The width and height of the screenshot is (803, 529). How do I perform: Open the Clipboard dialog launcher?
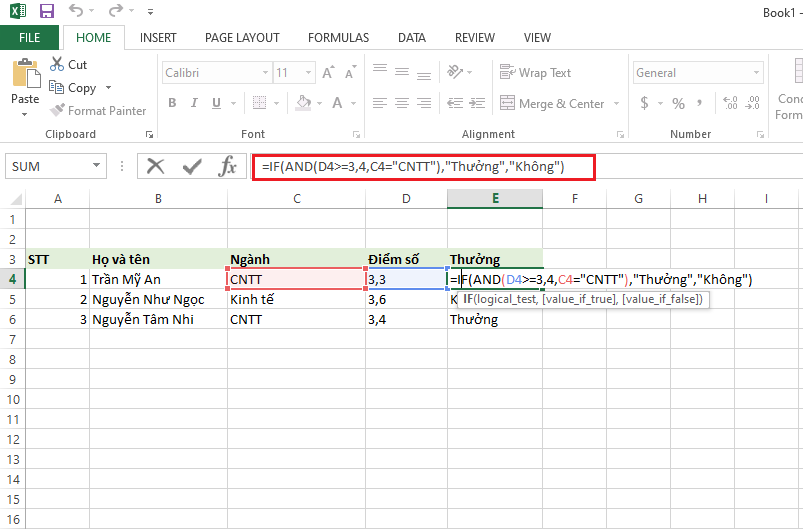150,134
